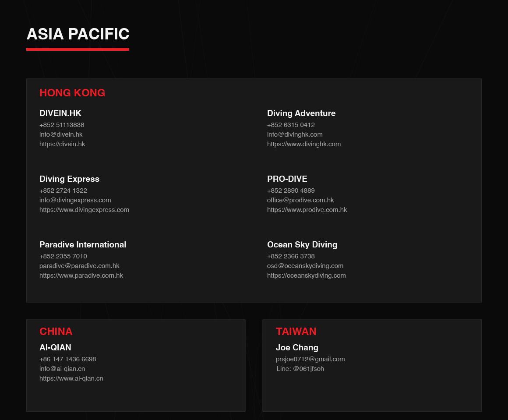The height and width of the screenshot is (420, 508).
Task: Select the PRO-DIVE dealer name
Action: click(287, 179)
